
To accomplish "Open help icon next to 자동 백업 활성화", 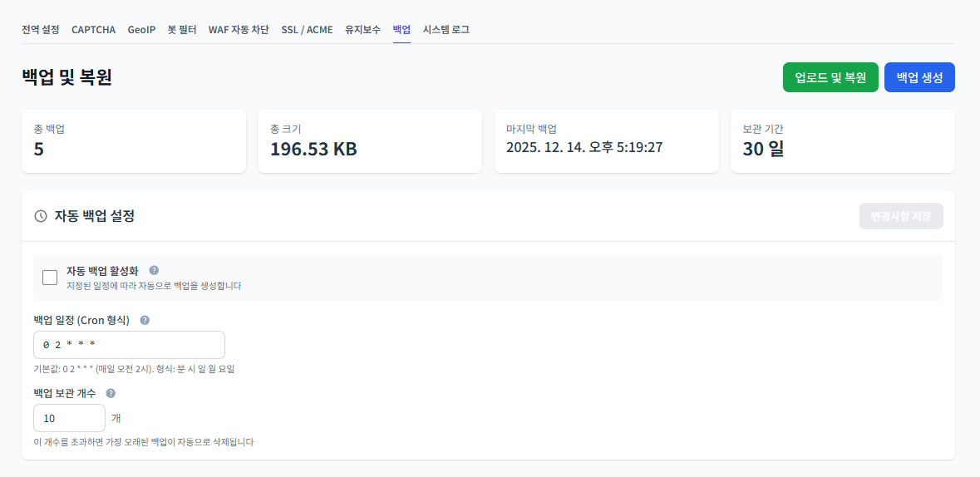I will click(154, 271).
